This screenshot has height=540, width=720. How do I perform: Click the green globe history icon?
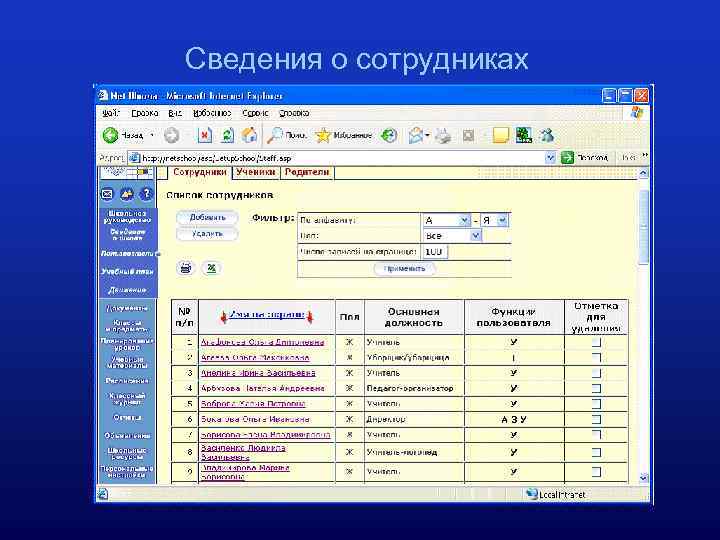pyautogui.click(x=389, y=135)
